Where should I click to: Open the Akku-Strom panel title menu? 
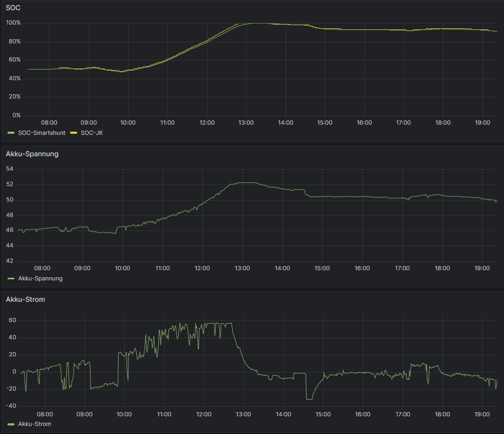click(x=25, y=299)
